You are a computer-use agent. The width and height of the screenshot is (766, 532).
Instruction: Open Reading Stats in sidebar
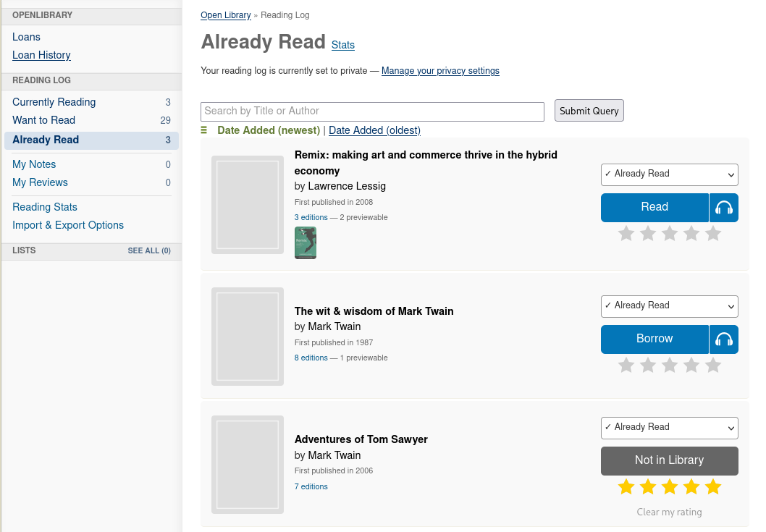pyautogui.click(x=45, y=206)
